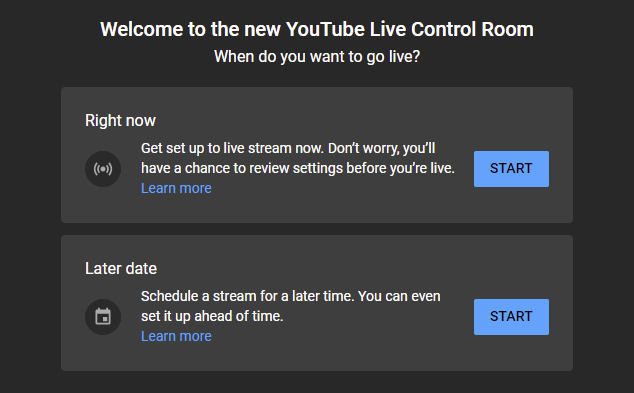Screen dimensions: 634x393
Task: Click the START button for Right now
Action: pyautogui.click(x=511, y=169)
